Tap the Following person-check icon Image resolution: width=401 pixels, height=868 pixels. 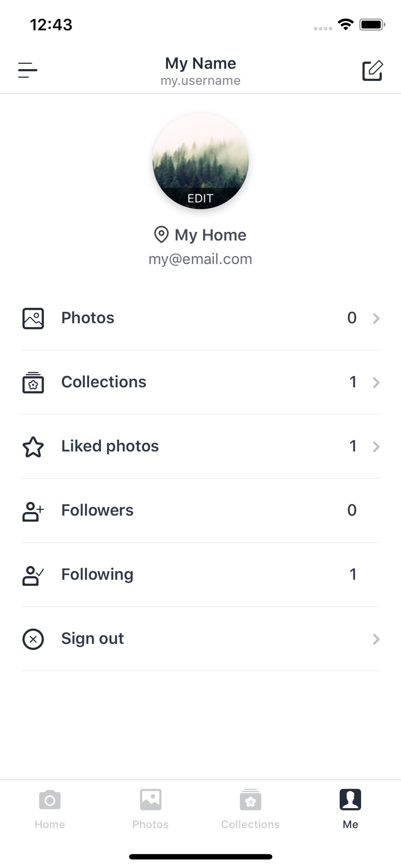[x=33, y=575]
